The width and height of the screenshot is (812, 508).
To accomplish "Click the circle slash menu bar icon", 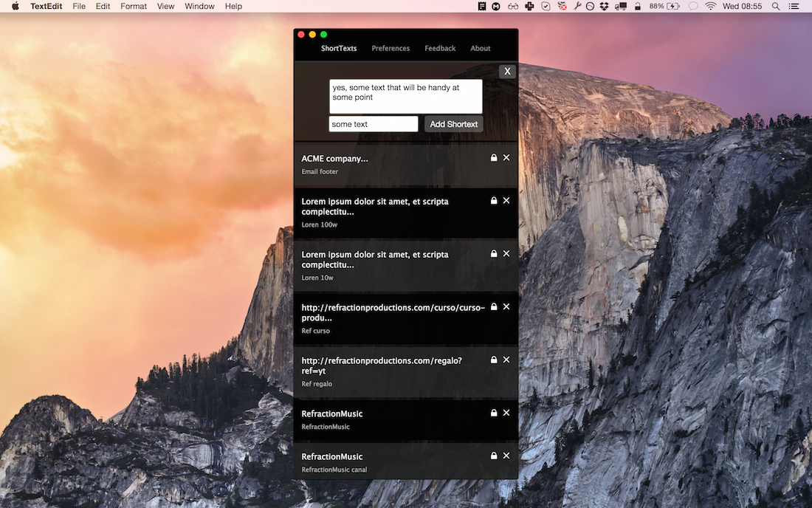I will coord(590,6).
